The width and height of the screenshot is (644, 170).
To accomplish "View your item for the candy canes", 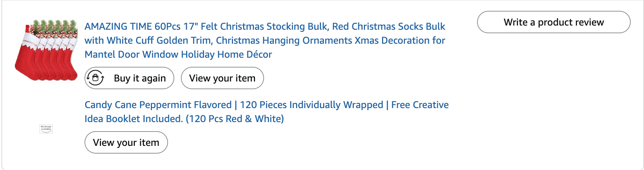I will 126,143.
